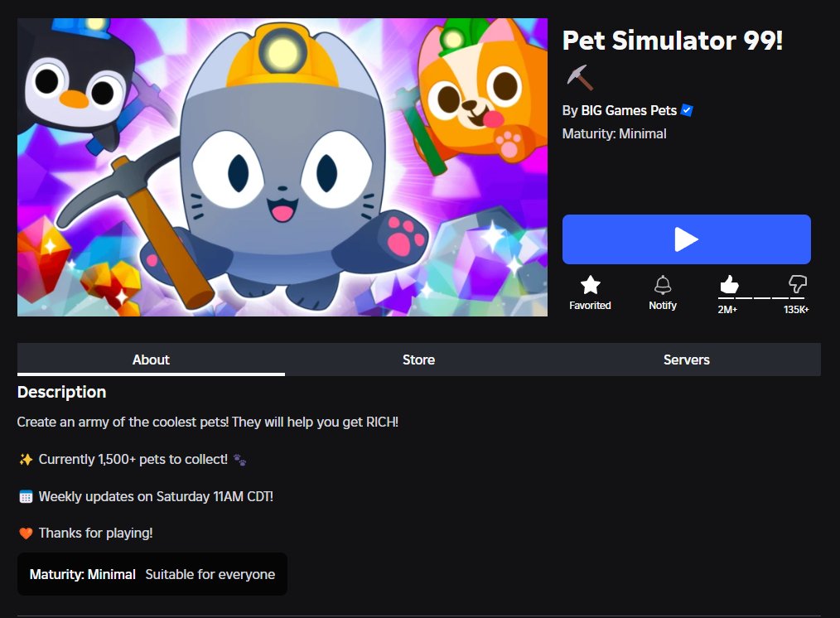
Task: Click the Favorited star icon
Action: [590, 285]
